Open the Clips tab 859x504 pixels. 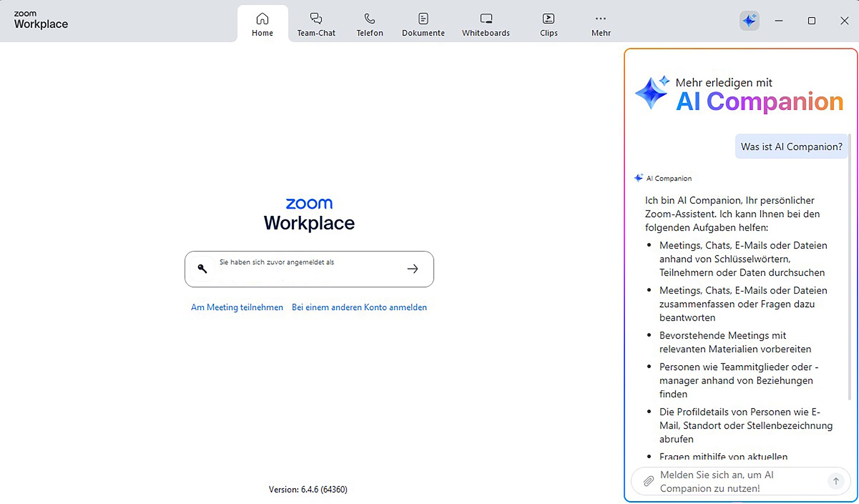click(x=548, y=24)
